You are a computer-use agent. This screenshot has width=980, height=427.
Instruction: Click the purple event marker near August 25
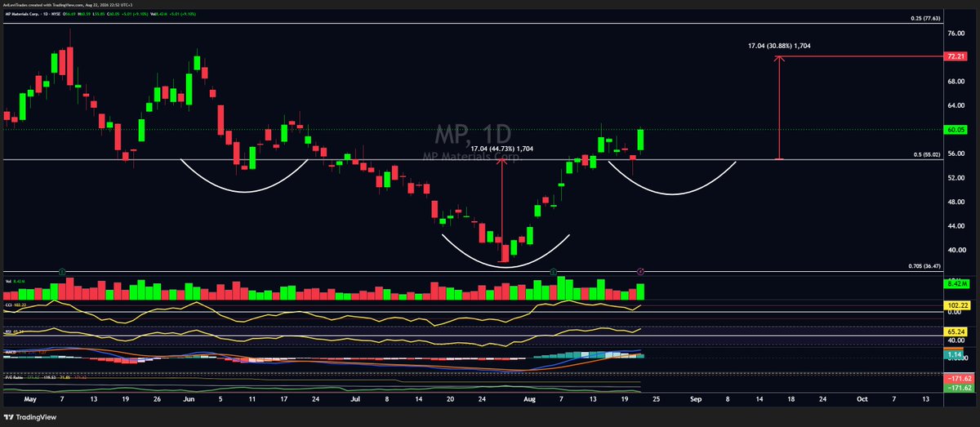pos(641,270)
